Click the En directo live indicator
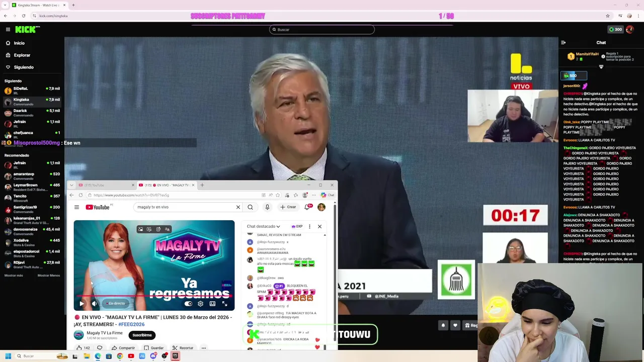 [115, 304]
